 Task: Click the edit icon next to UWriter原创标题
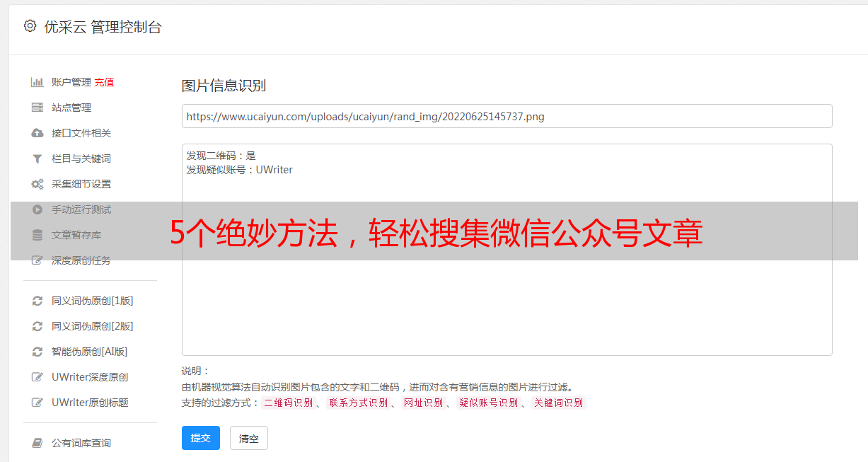click(37, 403)
